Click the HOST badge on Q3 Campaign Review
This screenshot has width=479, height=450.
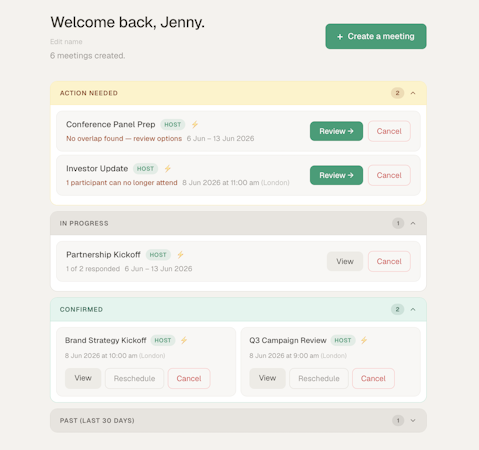tap(343, 340)
